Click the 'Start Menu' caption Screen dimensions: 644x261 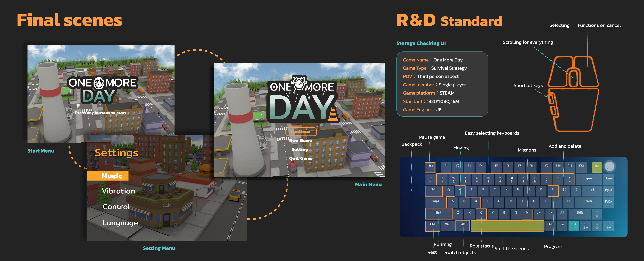[41, 151]
